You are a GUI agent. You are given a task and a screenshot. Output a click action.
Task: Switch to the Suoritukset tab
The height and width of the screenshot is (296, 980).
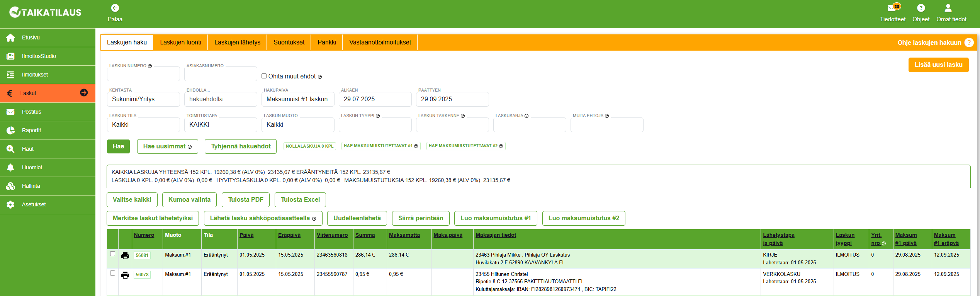(x=289, y=43)
